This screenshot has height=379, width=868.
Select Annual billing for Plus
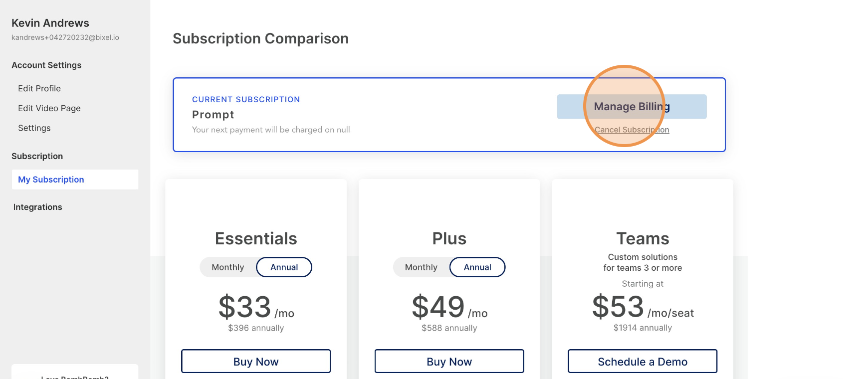click(x=477, y=267)
